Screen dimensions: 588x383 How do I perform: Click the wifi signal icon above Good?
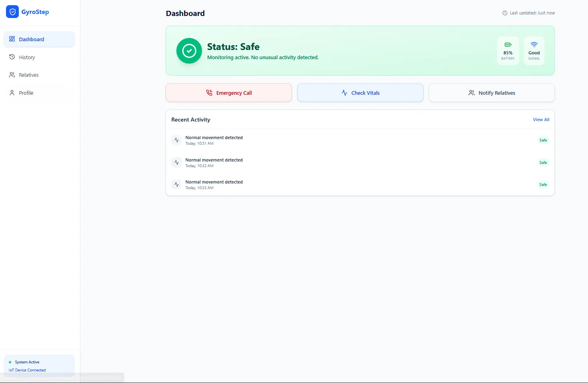pos(534,44)
